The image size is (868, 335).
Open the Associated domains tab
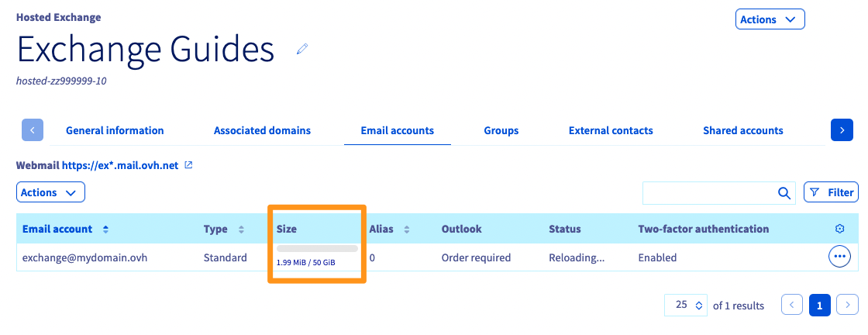click(262, 130)
